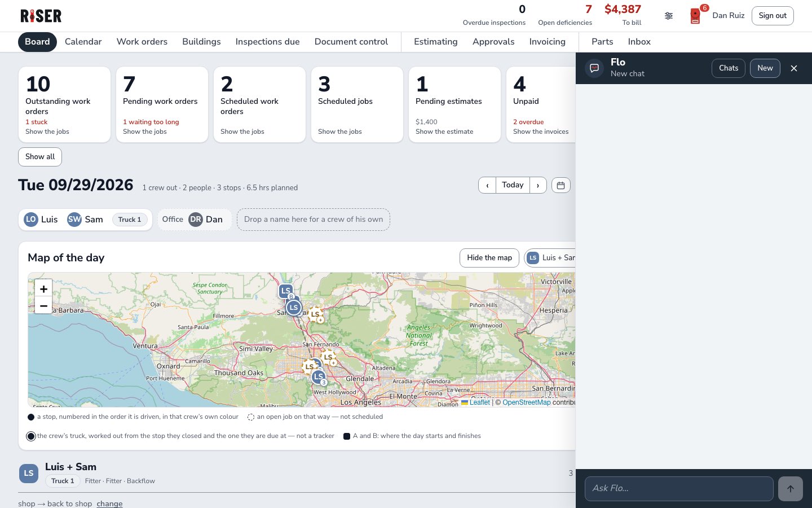
Task: Click the Show all button
Action: [x=40, y=157]
